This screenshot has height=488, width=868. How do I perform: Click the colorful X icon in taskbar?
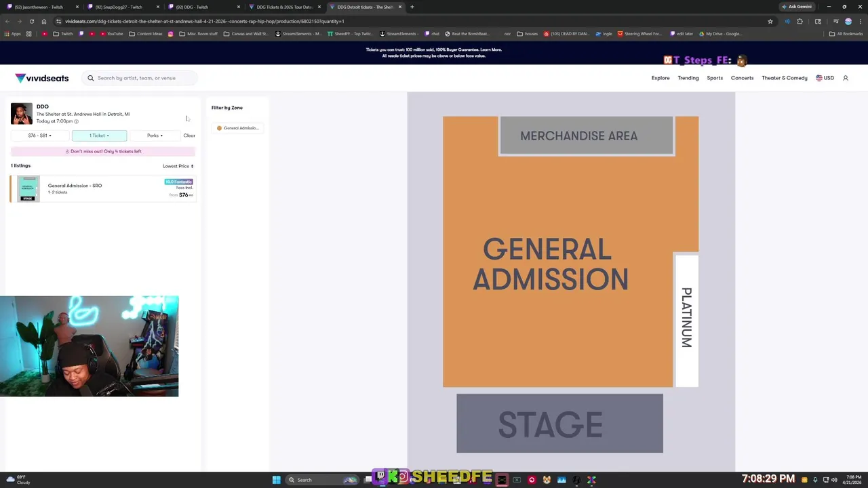coord(591,480)
